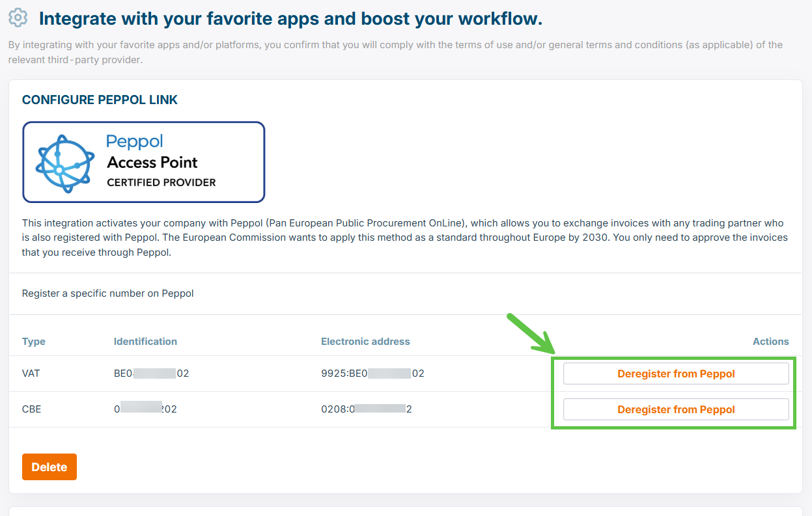The height and width of the screenshot is (516, 812).
Task: Click the Electronic address column header
Action: point(365,341)
